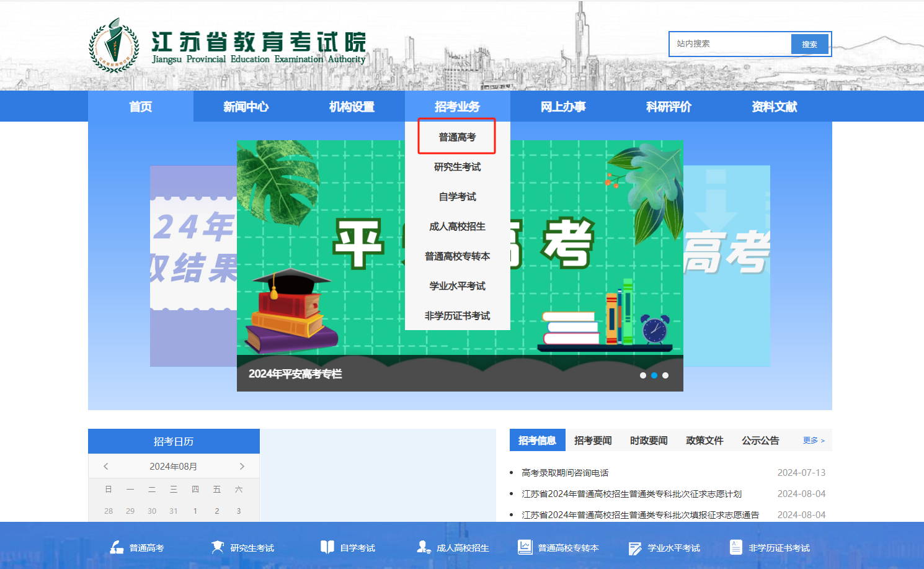Select the third carousel slide dot

pos(665,375)
